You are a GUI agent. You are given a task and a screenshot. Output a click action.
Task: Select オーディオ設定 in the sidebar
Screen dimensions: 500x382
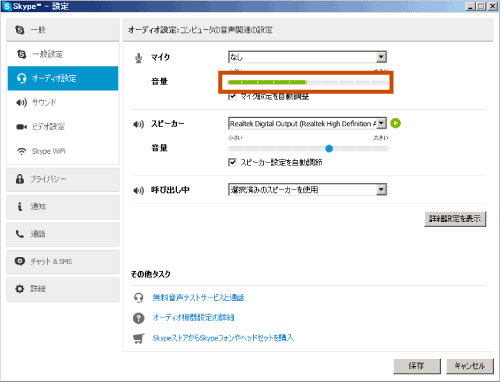tap(63, 78)
